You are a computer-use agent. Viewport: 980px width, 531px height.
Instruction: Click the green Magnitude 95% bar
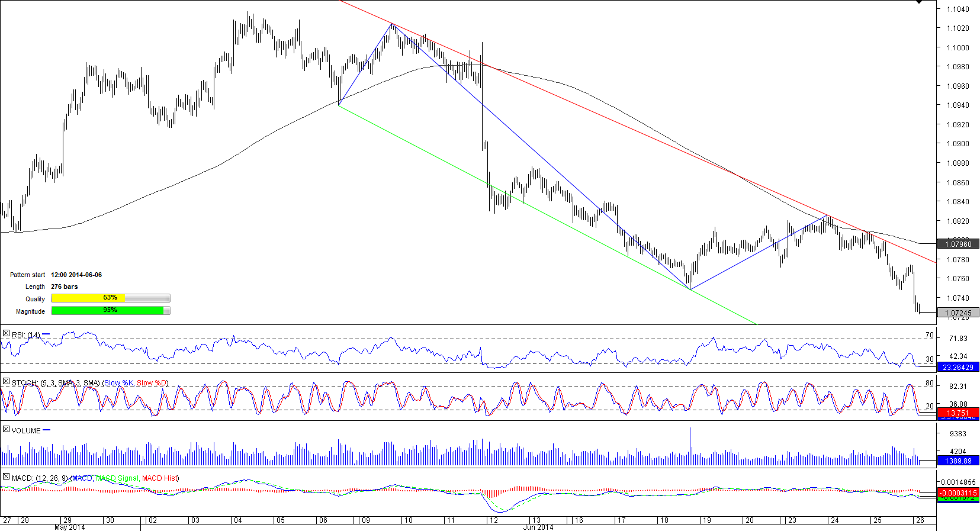pos(107,311)
